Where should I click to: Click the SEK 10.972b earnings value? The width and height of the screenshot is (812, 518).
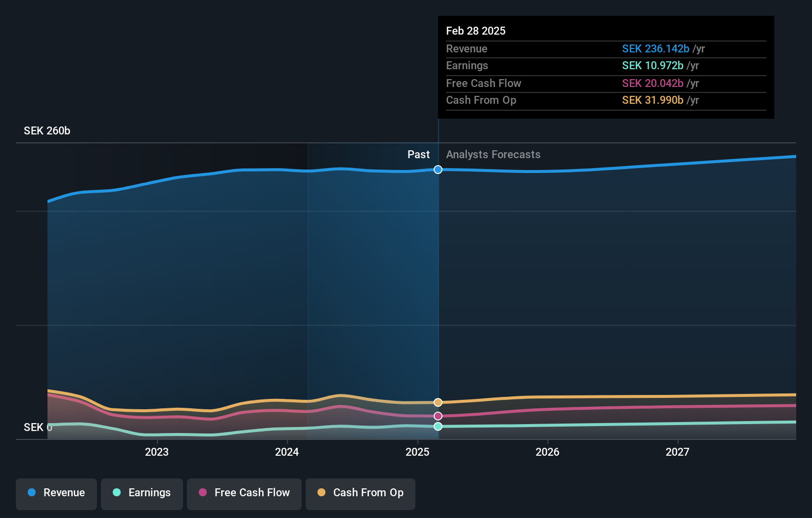[652, 65]
